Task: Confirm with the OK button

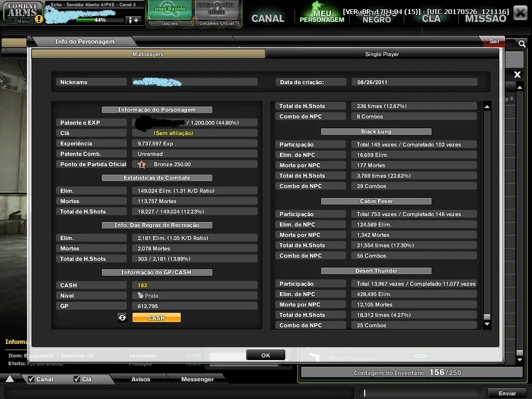Action: tap(265, 355)
